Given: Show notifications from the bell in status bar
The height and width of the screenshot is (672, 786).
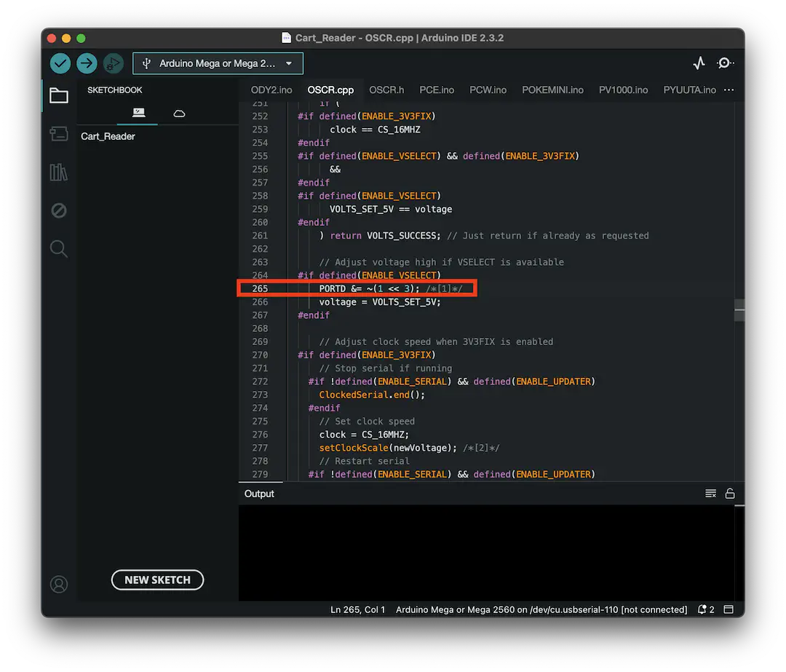Looking at the screenshot, I should [x=701, y=609].
